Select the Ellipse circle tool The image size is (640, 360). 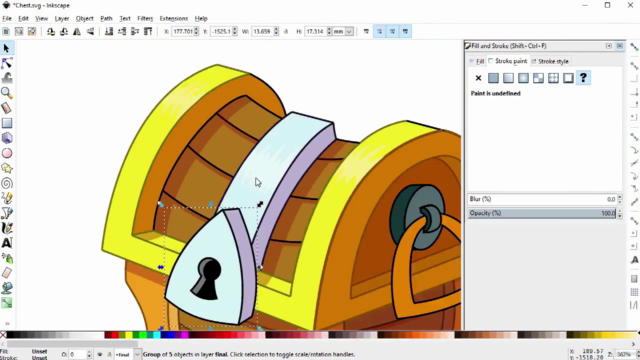tap(7, 153)
